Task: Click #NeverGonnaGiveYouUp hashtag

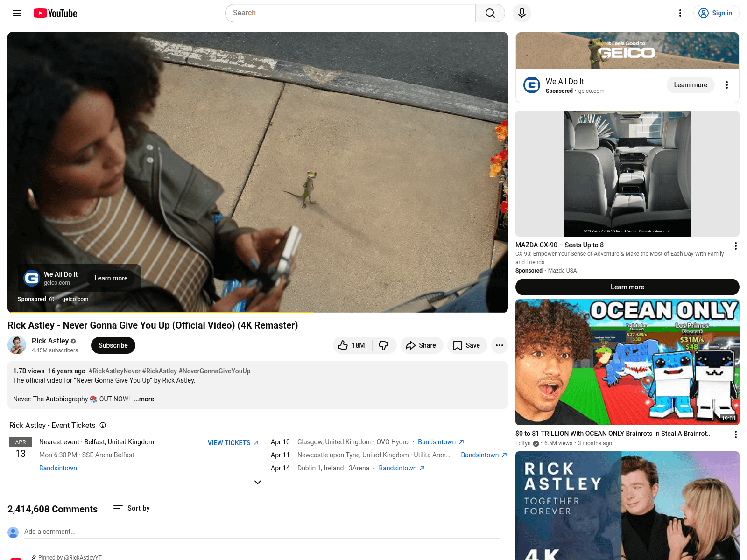Action: 215,371
